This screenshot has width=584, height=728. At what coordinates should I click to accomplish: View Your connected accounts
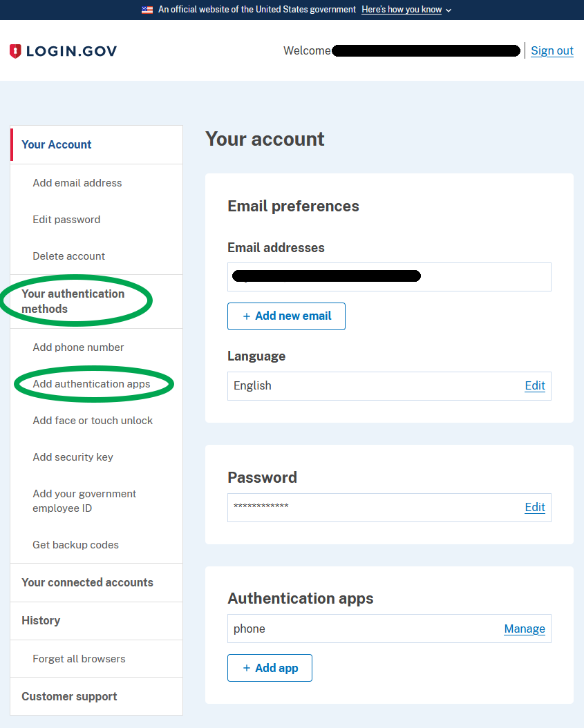[87, 582]
